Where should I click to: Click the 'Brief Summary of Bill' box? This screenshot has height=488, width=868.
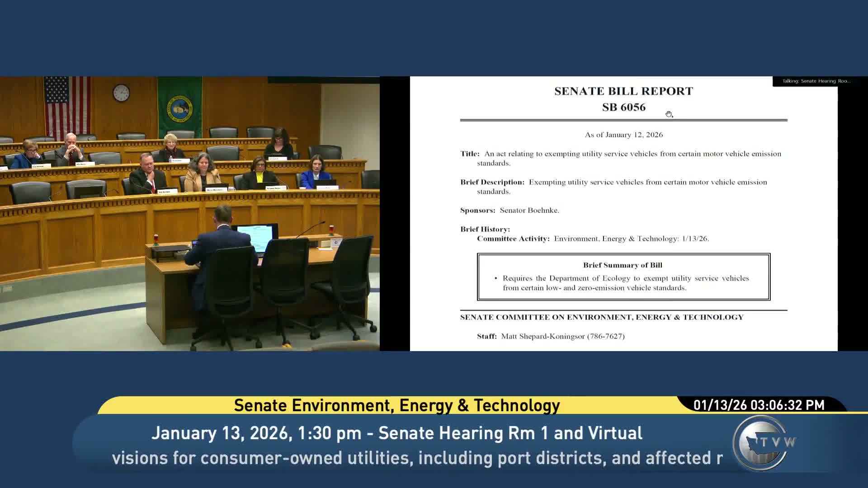click(x=623, y=277)
